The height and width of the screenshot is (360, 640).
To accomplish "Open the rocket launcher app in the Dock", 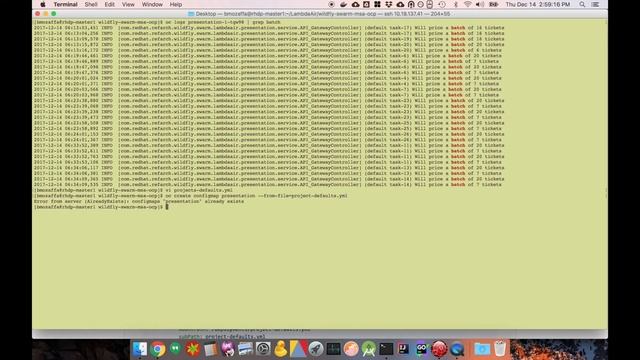I will point(316,349).
